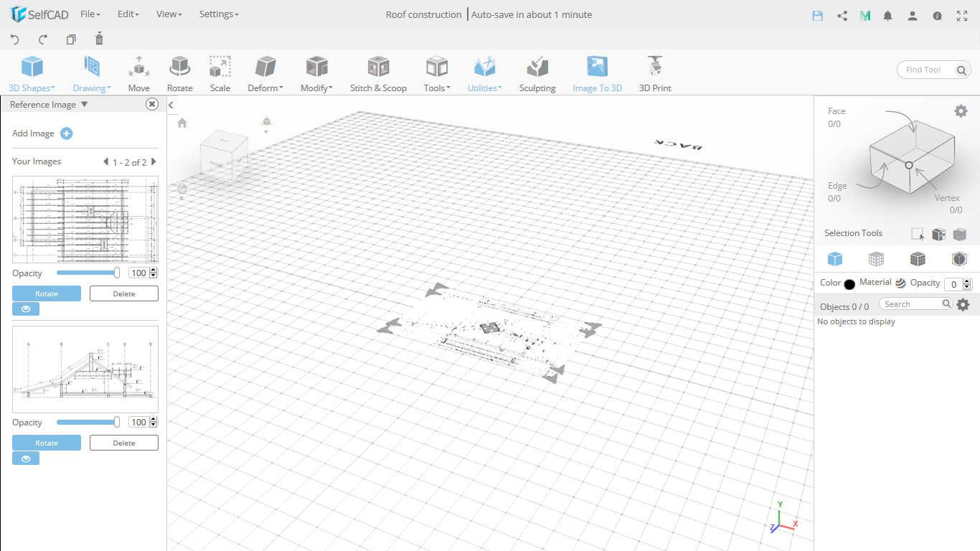This screenshot has width=980, height=551.
Task: Open Deform dropdown
Action: [265, 75]
